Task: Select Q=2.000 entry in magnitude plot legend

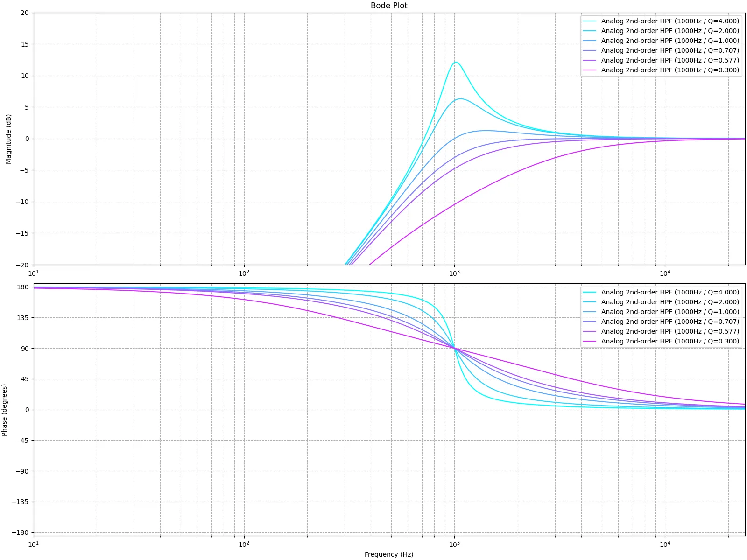Action: 669,31
